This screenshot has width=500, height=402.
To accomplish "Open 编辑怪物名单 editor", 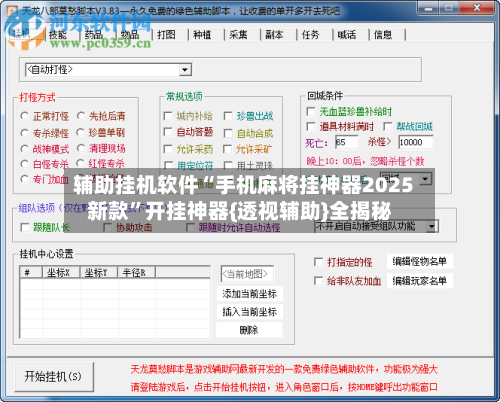I will pyautogui.click(x=419, y=262).
